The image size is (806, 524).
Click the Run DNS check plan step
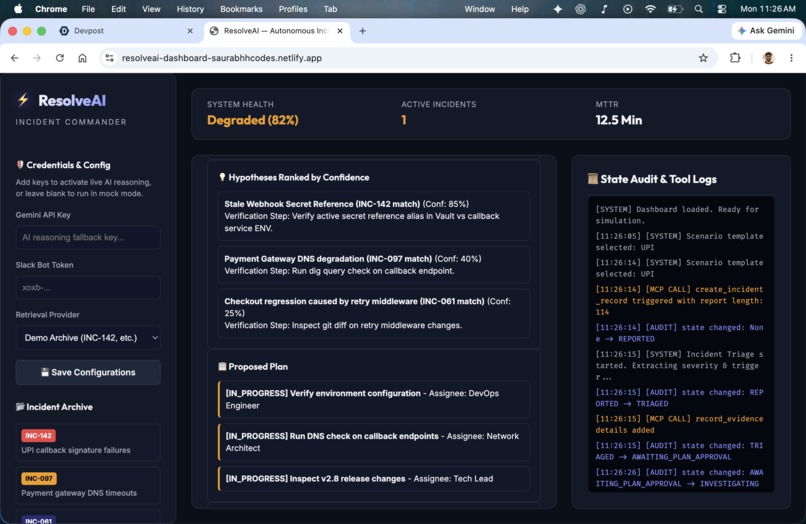click(x=374, y=442)
